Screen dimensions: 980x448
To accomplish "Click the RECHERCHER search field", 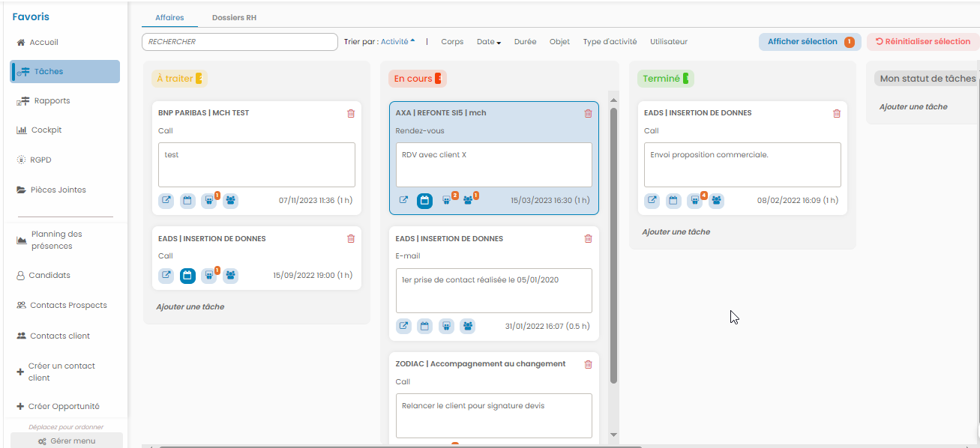I will point(239,42).
